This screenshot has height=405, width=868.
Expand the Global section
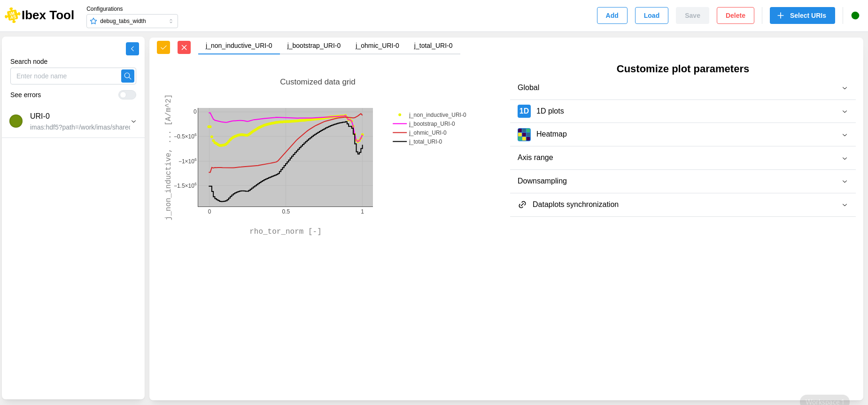click(682, 88)
